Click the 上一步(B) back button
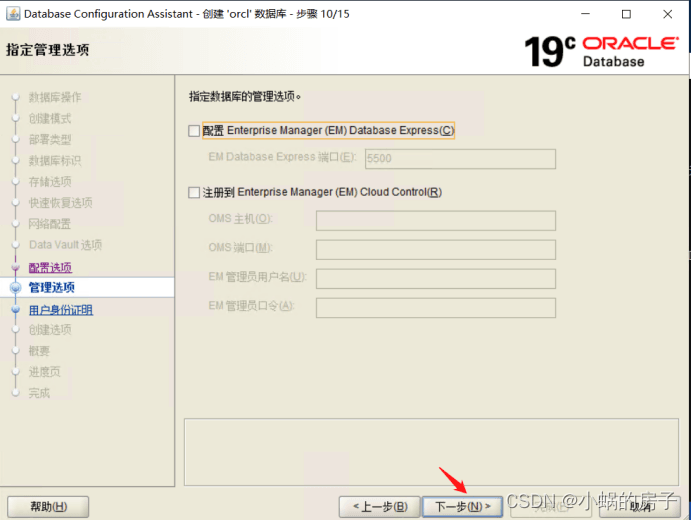Image resolution: width=692 pixels, height=520 pixels. point(380,506)
